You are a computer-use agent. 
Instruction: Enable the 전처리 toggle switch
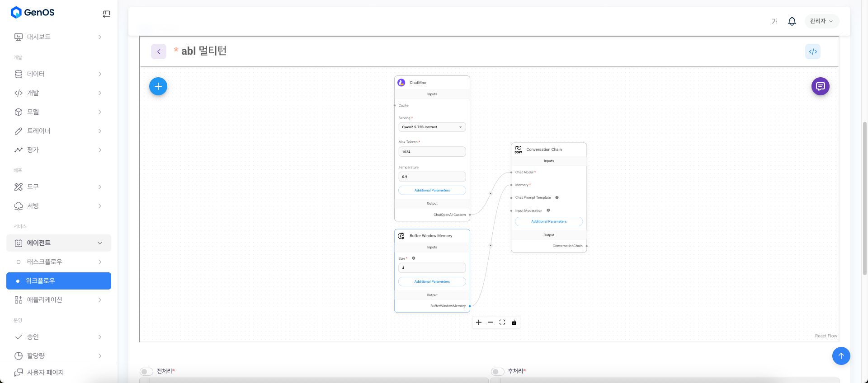point(146,371)
